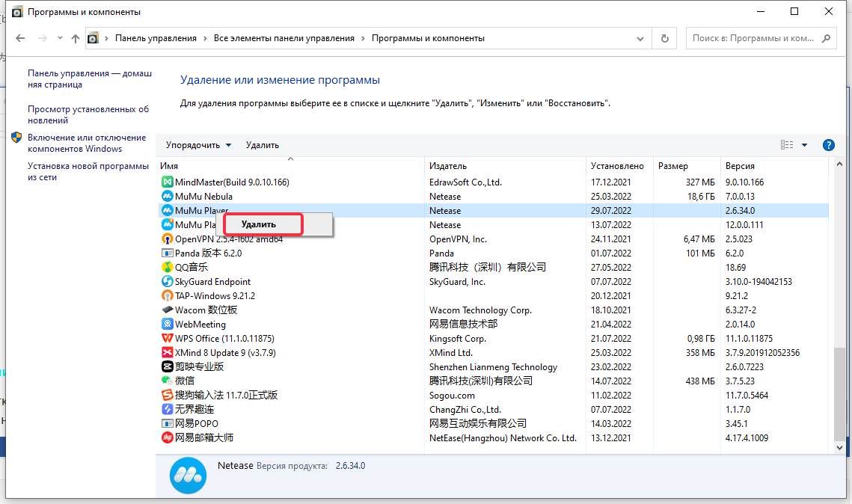Click Все элементы панели управления breadcrumb
Screen dimensions: 852x504
284,39
